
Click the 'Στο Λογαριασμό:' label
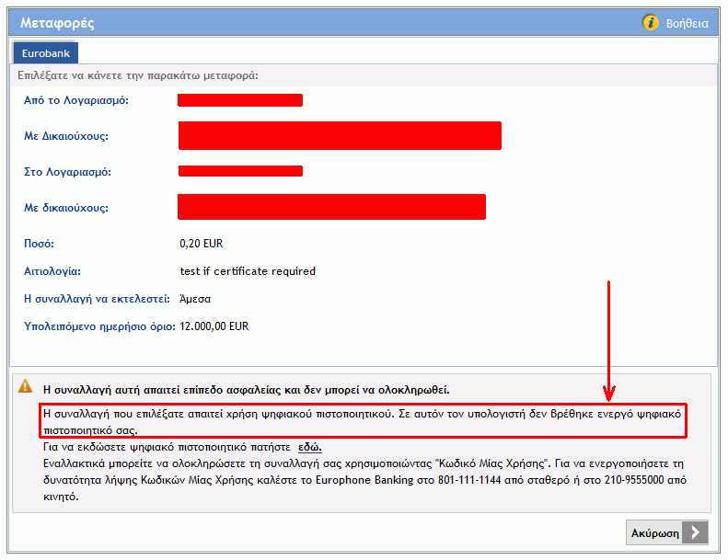pyautogui.click(x=67, y=172)
